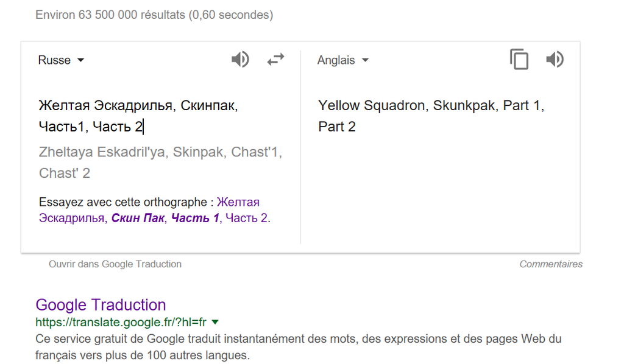
Task: Play audio of the English translation
Action: (x=555, y=59)
